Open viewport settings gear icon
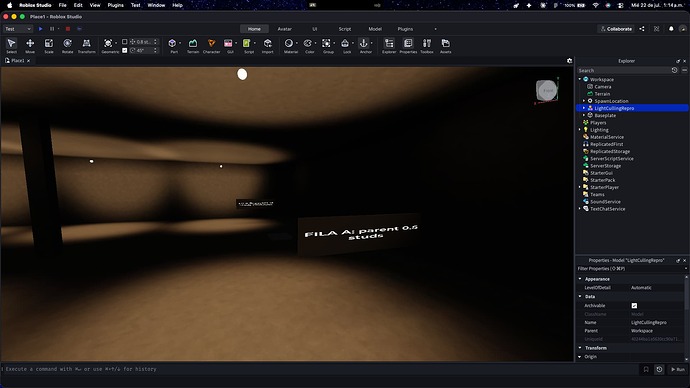 tap(569, 61)
